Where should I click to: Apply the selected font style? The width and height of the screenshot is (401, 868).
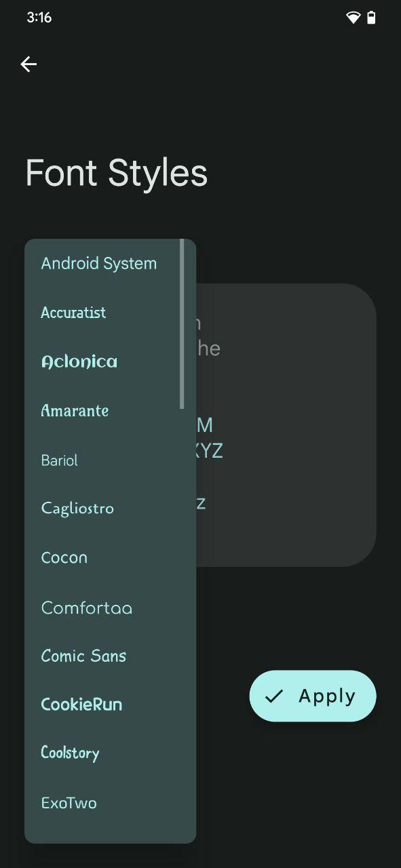pyautogui.click(x=313, y=696)
